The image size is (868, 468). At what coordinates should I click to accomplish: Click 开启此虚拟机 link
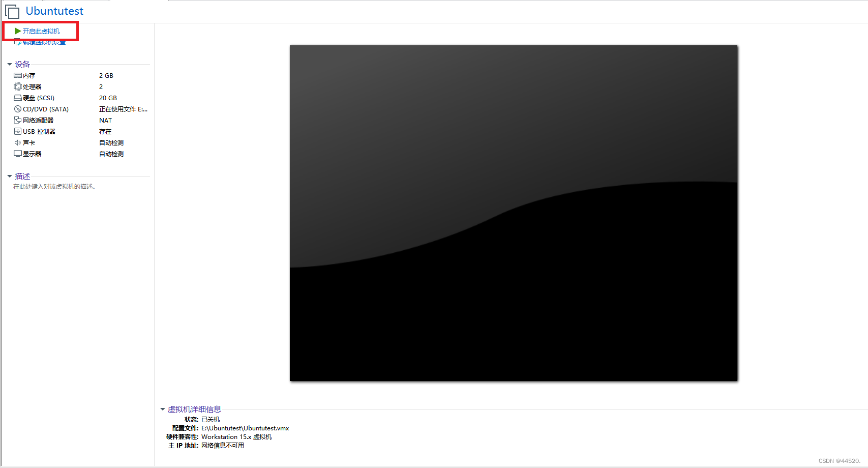pos(41,32)
